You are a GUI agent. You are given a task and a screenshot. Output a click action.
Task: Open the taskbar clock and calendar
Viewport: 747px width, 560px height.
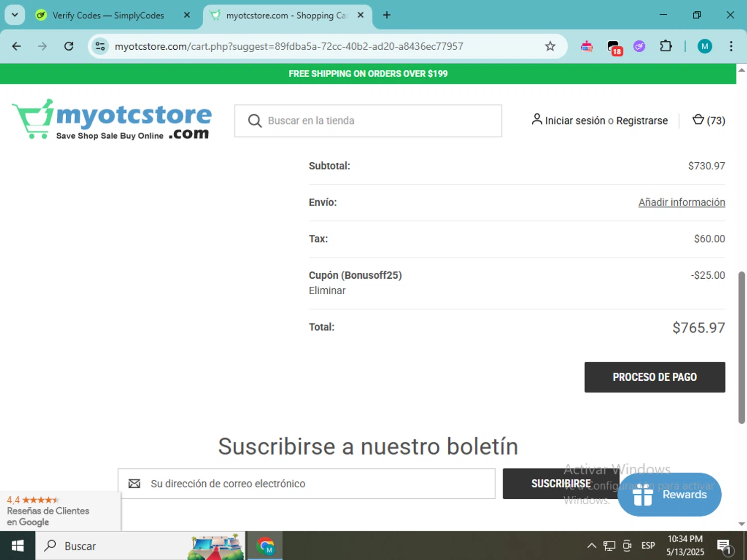pyautogui.click(x=685, y=546)
